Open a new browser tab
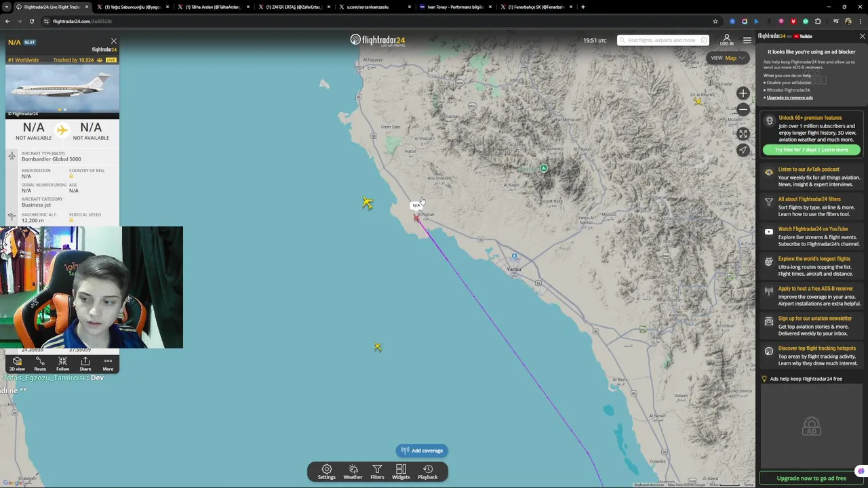868x488 pixels. pyautogui.click(x=583, y=7)
